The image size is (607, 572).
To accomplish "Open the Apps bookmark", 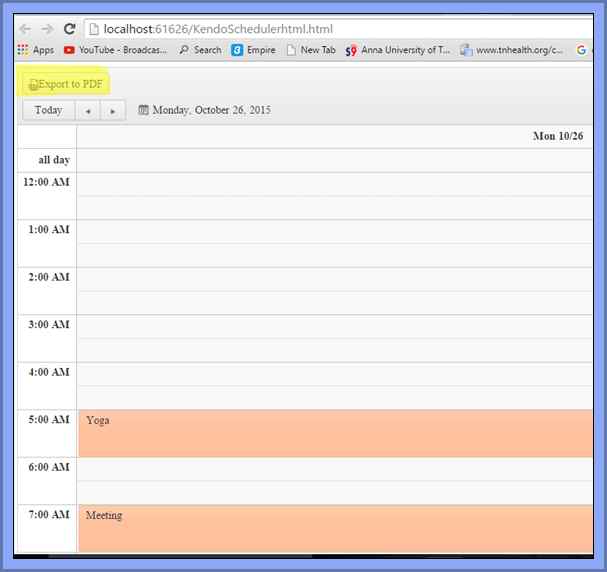I will (36, 50).
